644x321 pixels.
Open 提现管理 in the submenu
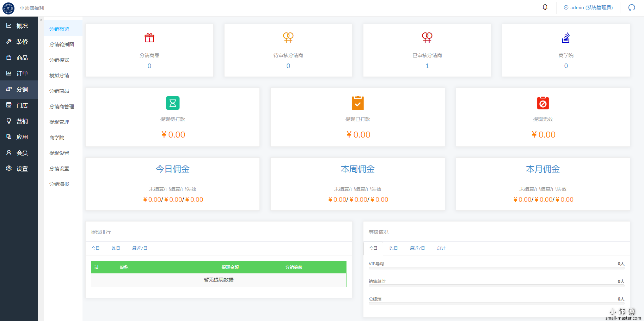pos(59,122)
